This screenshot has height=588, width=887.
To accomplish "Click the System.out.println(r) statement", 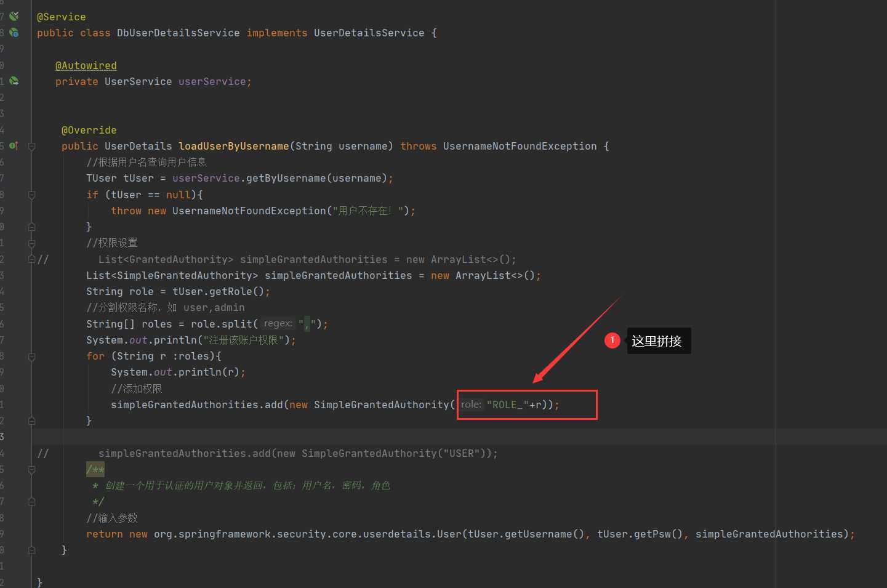I will (x=179, y=372).
